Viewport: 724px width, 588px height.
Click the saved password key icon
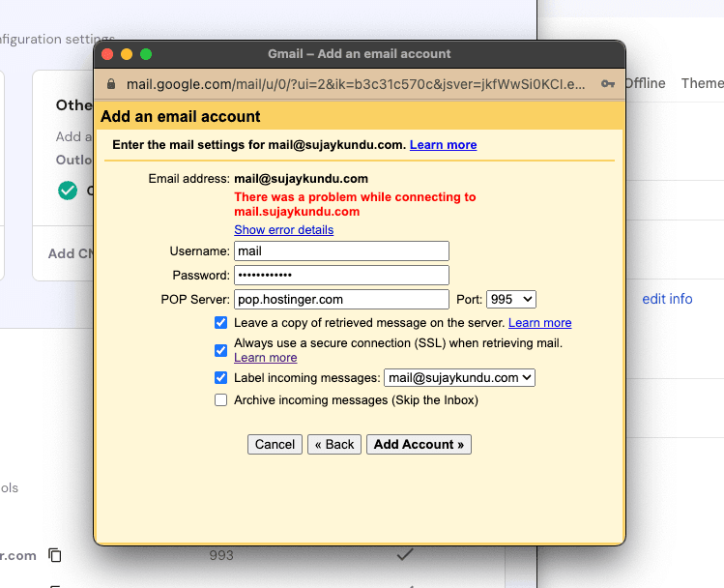pyautogui.click(x=608, y=83)
